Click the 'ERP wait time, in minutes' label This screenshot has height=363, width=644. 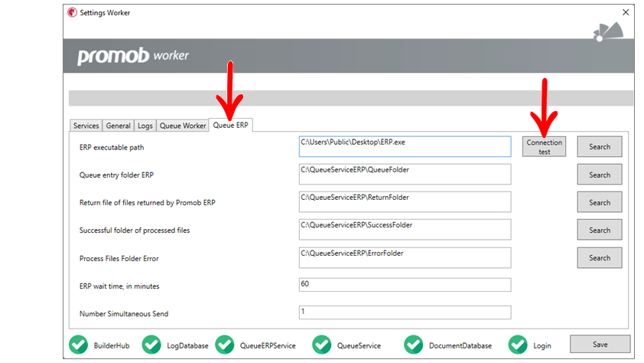119,286
